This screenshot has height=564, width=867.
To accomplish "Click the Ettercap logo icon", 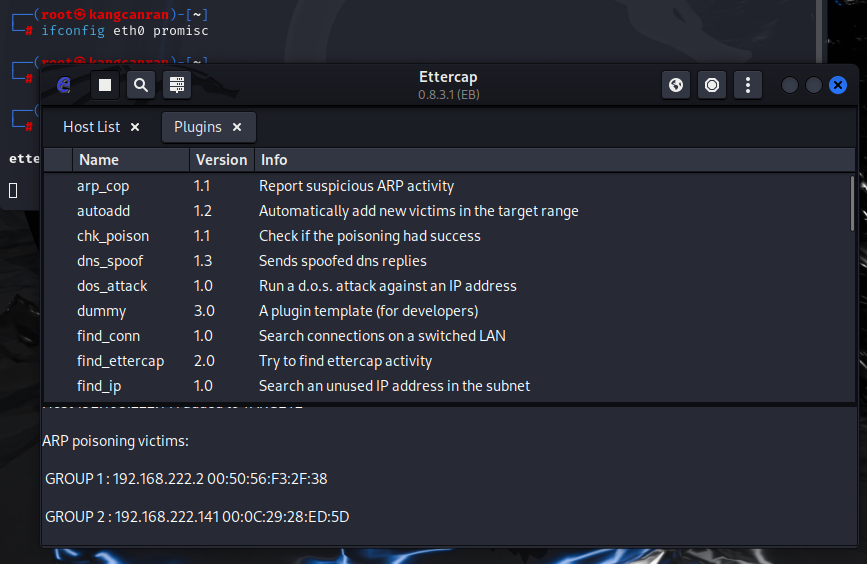I will coord(64,85).
